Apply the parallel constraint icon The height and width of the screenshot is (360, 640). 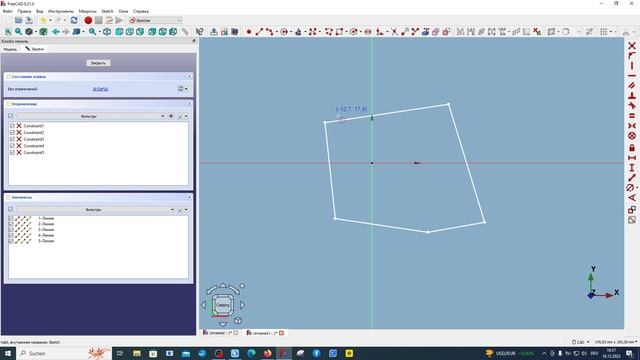[x=632, y=86]
